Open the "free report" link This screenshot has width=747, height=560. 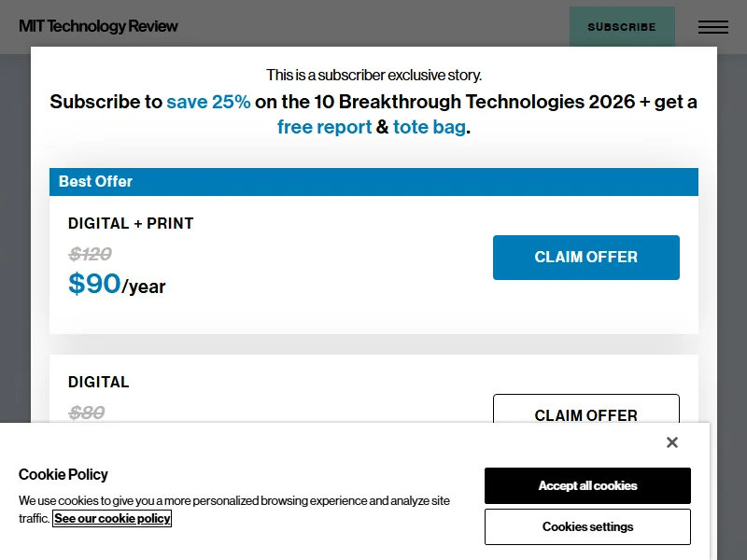(x=324, y=127)
